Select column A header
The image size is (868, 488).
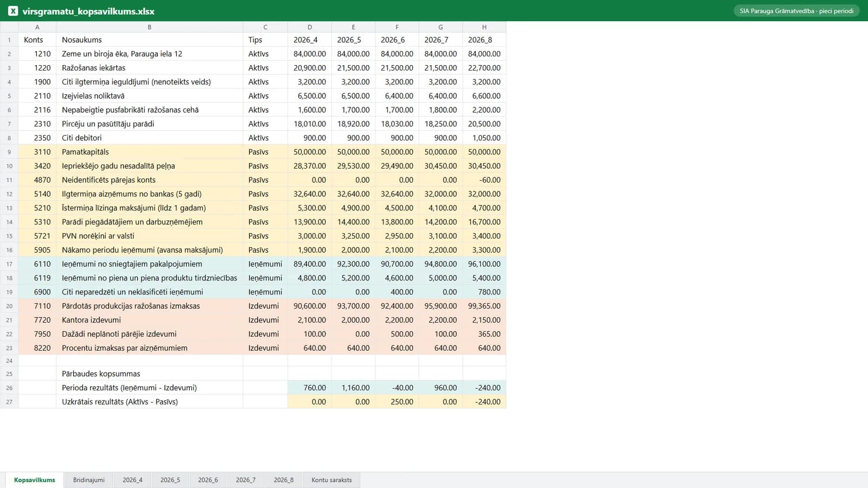click(x=37, y=27)
